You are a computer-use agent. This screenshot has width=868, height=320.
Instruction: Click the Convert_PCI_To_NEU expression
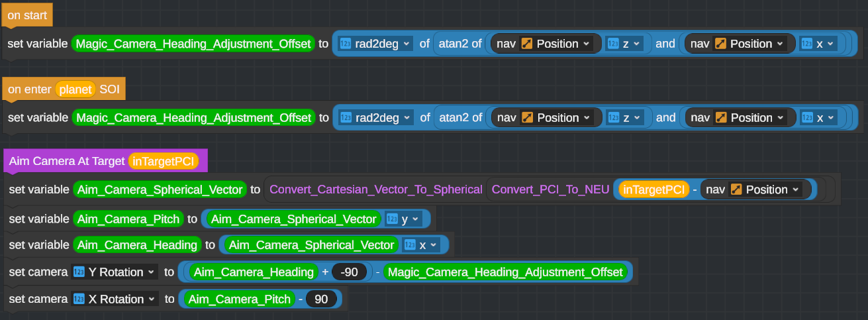[550, 189]
